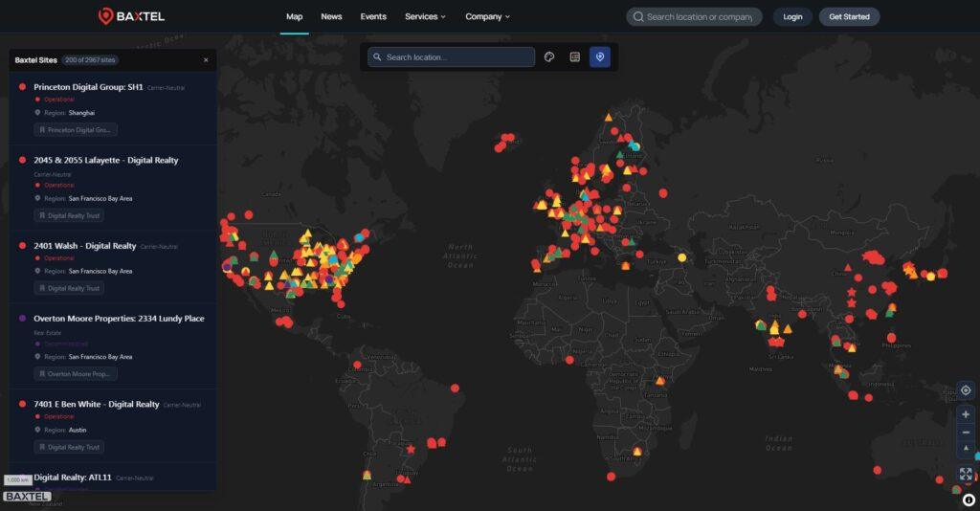Enter fullscreen map view

point(966,474)
